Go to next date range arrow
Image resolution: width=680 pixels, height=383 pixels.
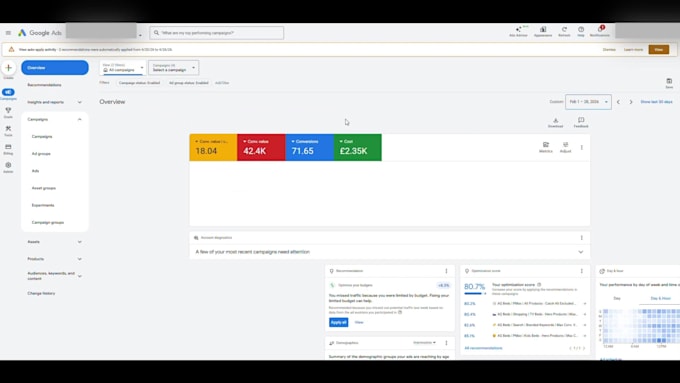click(631, 102)
